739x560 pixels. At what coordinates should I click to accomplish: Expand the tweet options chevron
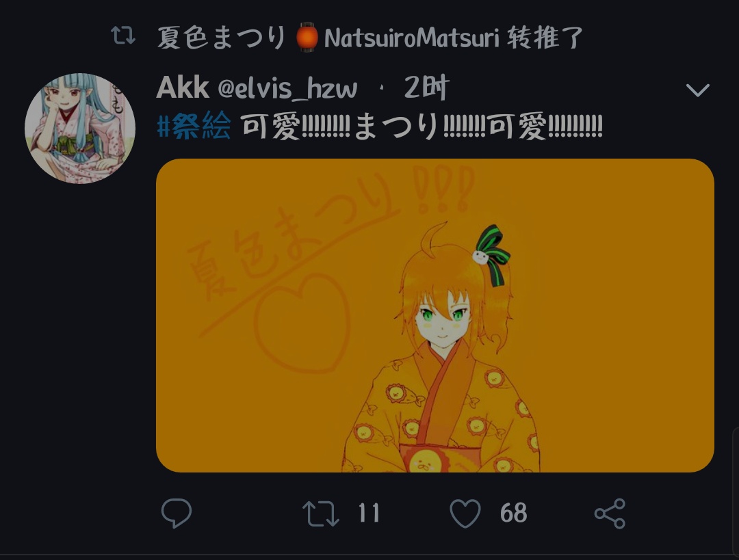(x=697, y=90)
